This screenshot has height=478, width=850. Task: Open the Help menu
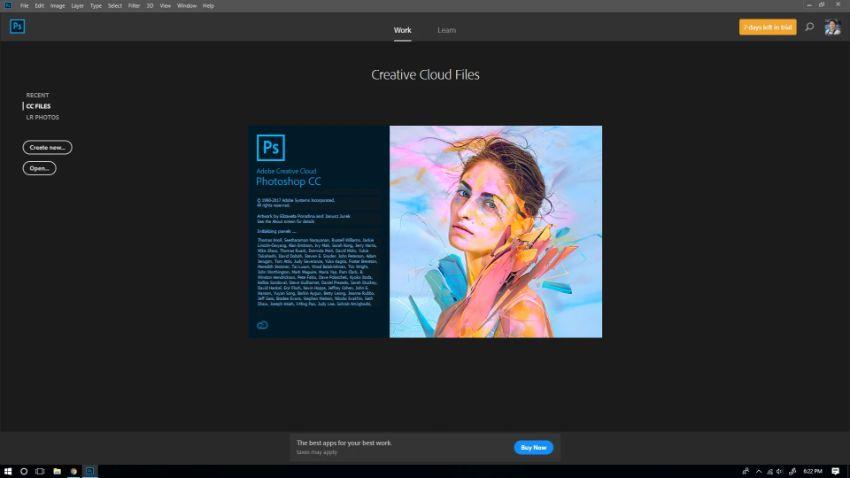coord(208,6)
